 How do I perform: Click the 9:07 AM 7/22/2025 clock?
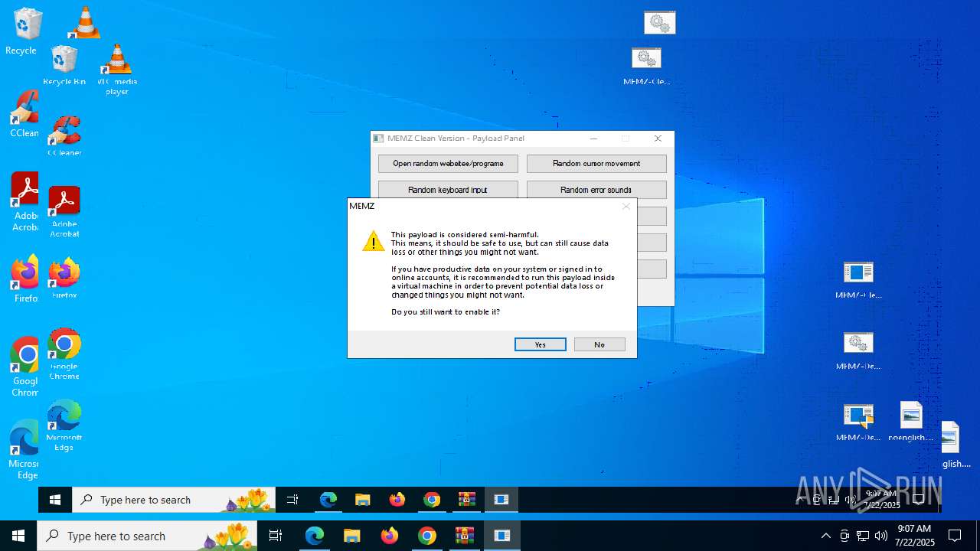[x=915, y=536]
